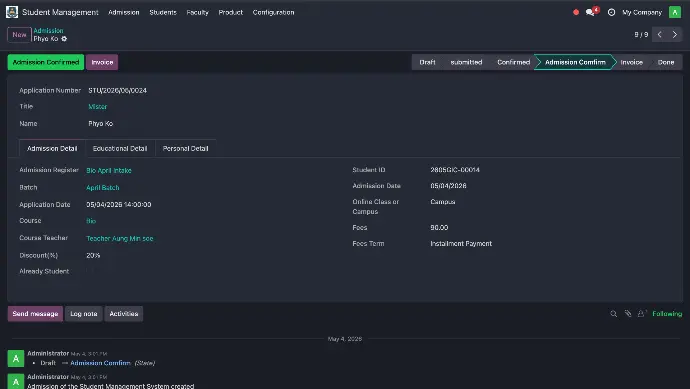Screen dimensions: 690x389
Task: Open the gear actions icon beside Phyo Ko
Action: tap(64, 39)
